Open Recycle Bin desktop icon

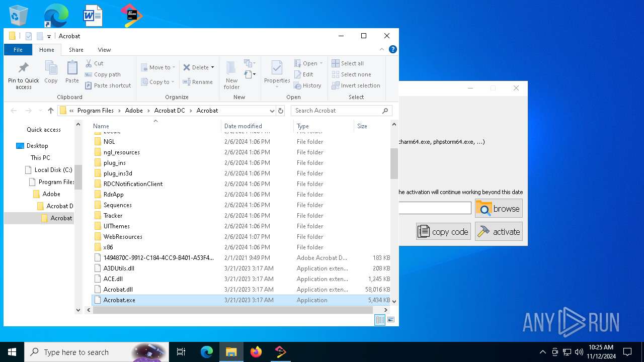coord(19,15)
